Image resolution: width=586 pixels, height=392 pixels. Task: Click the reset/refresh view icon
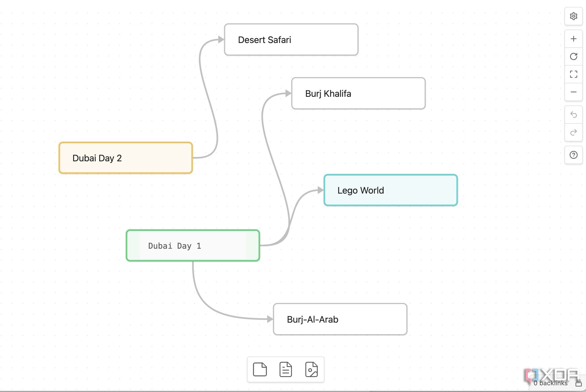(574, 56)
